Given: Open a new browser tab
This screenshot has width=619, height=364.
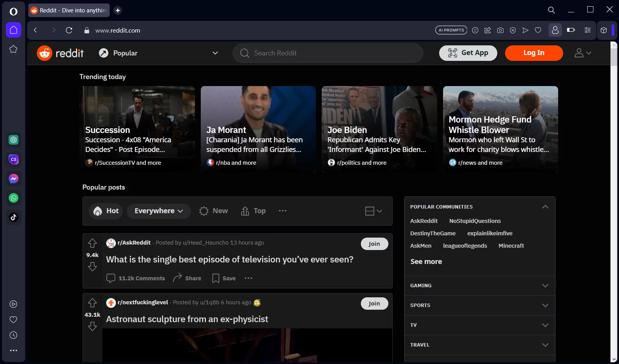Looking at the screenshot, I should coord(118,10).
